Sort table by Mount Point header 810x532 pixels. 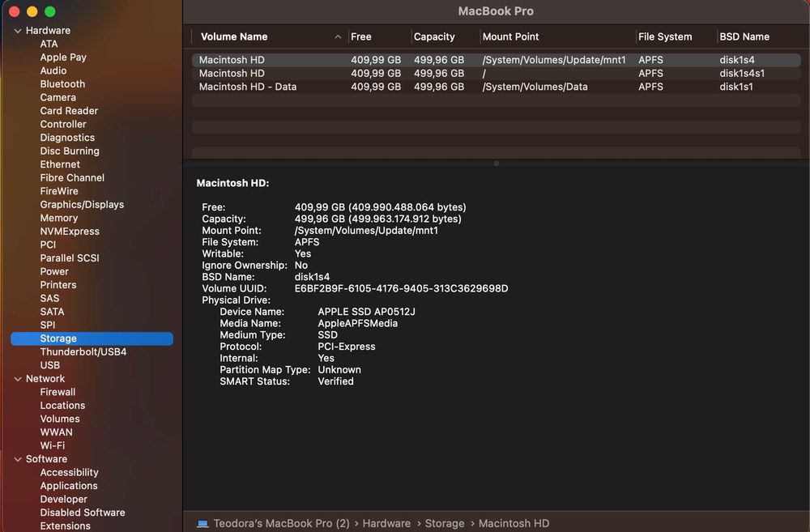click(x=510, y=36)
